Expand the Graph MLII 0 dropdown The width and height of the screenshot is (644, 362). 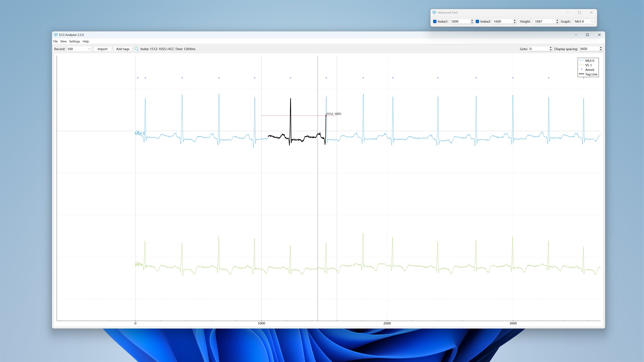click(584, 21)
